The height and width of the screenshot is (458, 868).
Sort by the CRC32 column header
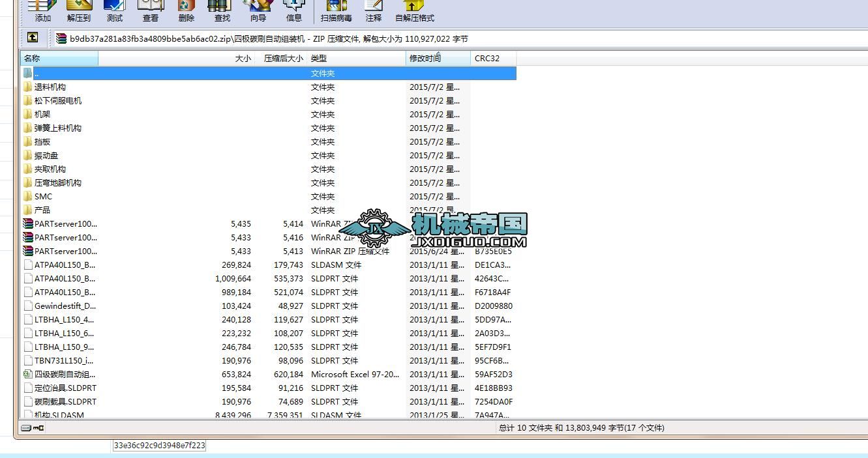click(x=493, y=59)
